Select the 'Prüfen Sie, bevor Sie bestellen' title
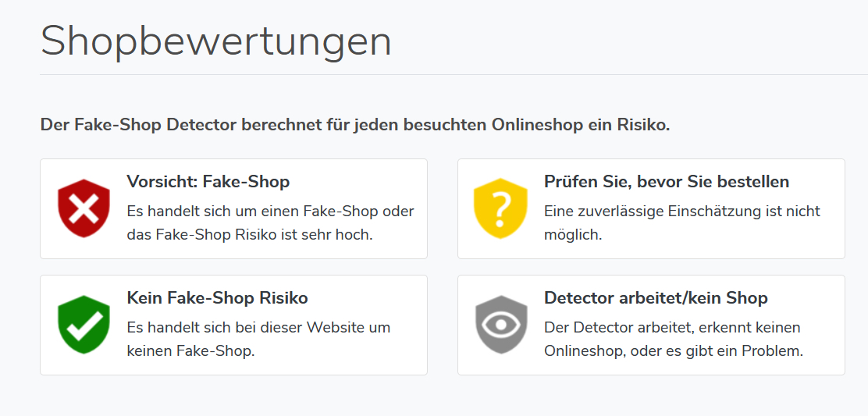 (666, 182)
